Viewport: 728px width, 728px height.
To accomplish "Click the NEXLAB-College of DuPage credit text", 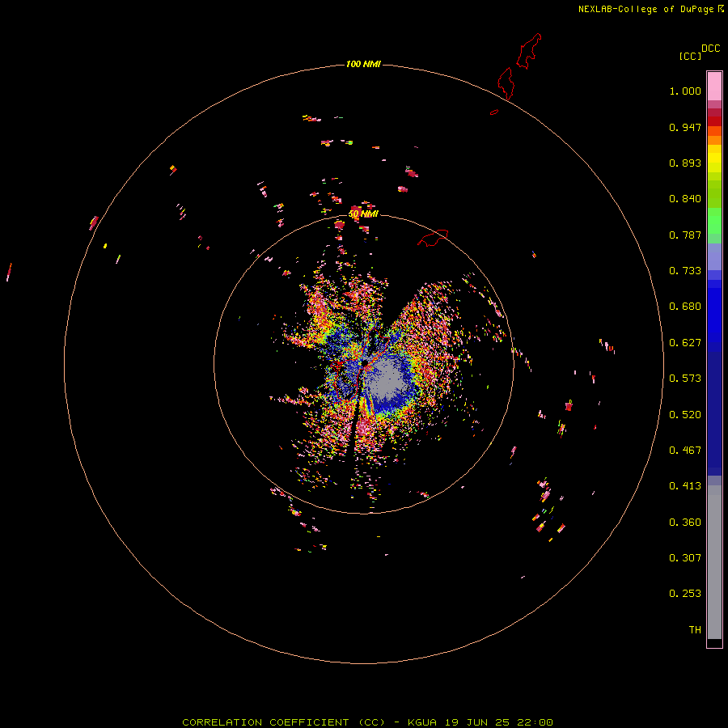I will click(645, 9).
